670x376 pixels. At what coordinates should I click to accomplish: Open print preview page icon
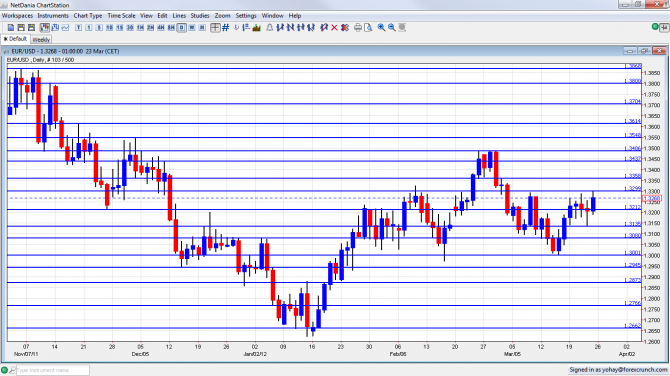(x=368, y=27)
